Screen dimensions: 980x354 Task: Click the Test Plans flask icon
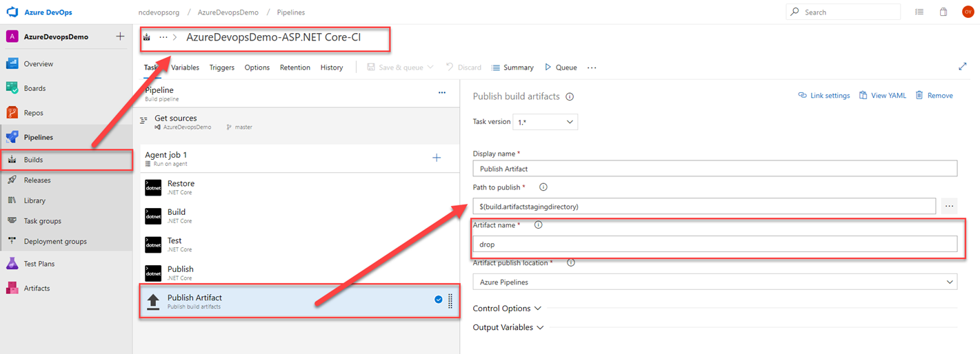[x=12, y=264]
